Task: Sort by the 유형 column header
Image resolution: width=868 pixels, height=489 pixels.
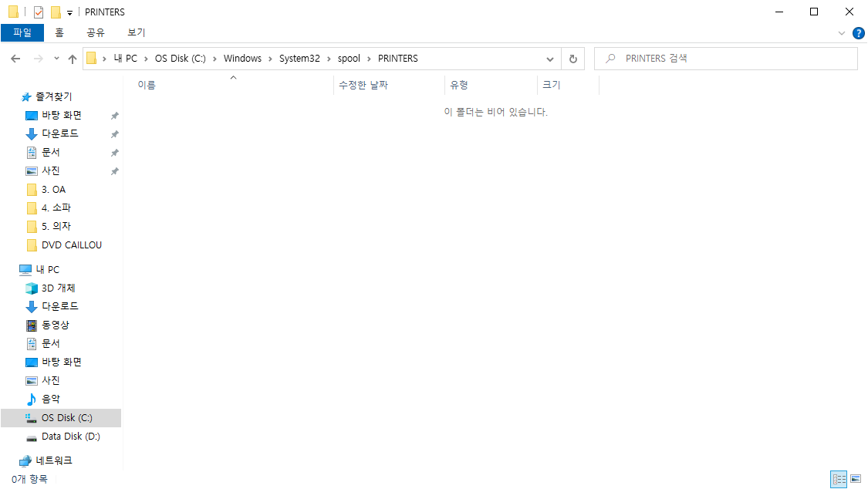Action: click(491, 85)
